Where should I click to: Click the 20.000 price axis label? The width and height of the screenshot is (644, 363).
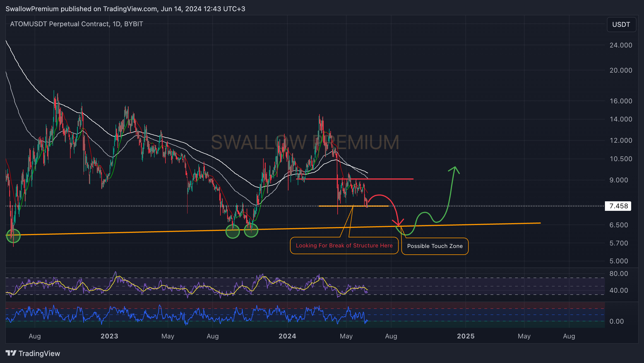621,70
